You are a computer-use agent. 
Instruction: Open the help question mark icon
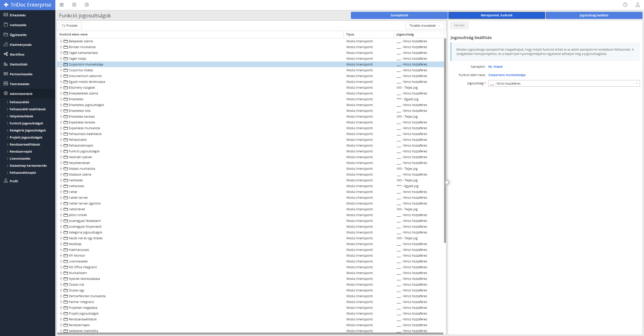(625, 5)
